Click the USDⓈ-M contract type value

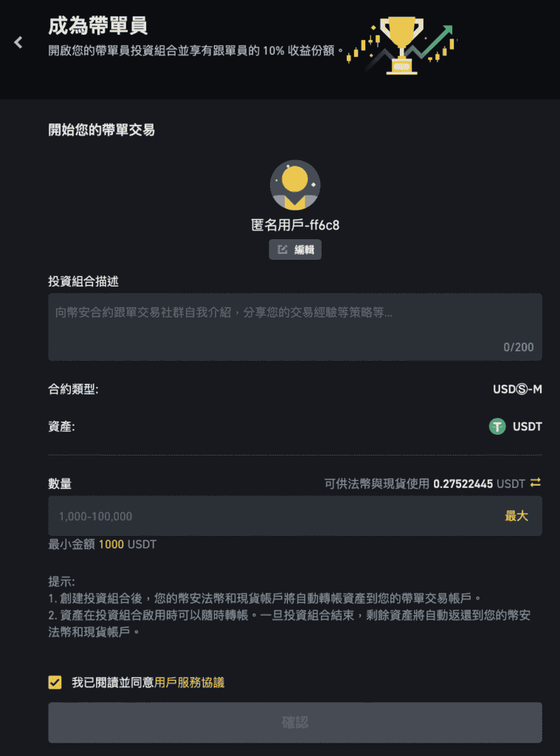tap(517, 389)
